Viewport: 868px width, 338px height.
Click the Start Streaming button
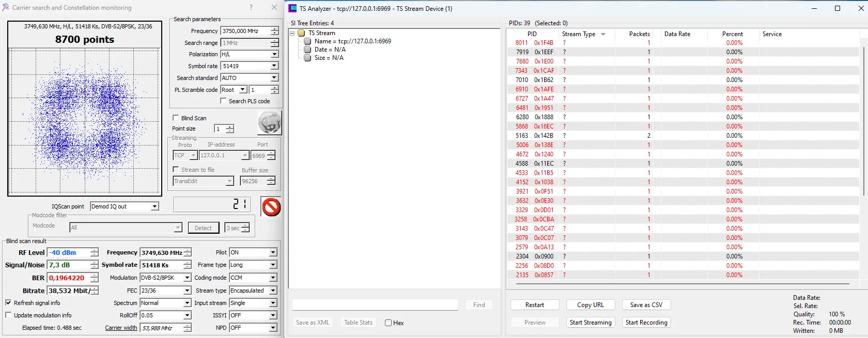coord(591,323)
